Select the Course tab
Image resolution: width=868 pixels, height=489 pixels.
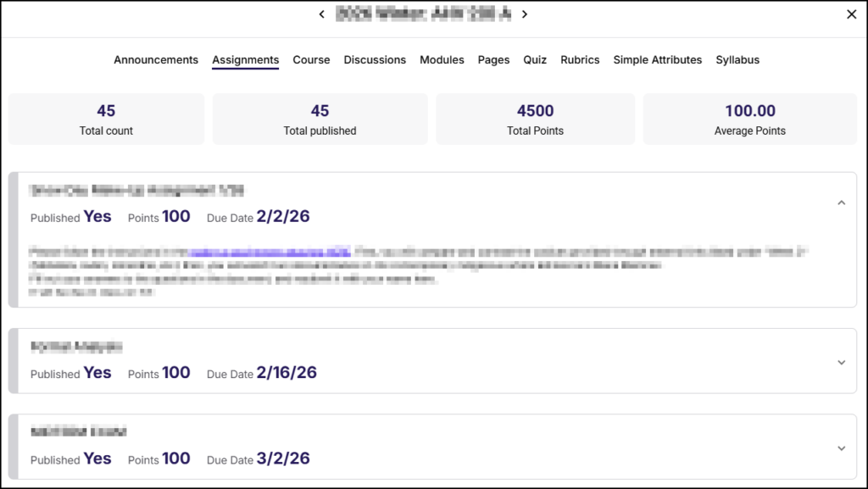click(x=311, y=60)
